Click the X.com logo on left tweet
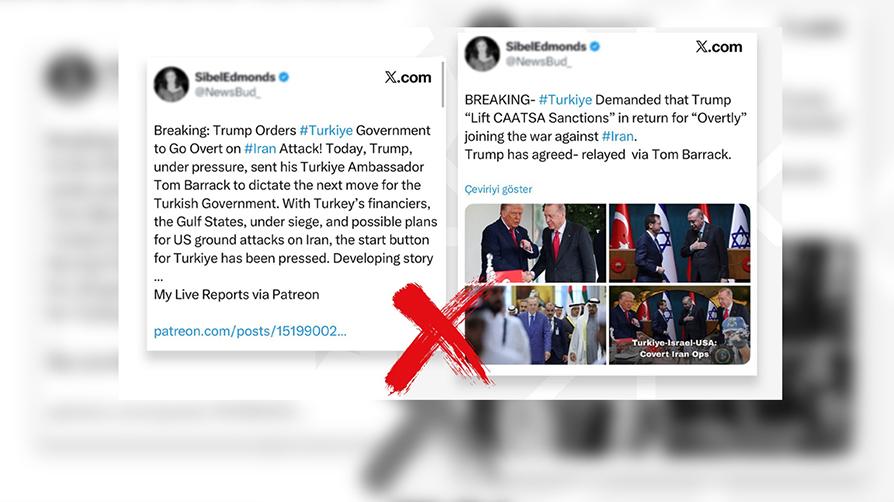This screenshot has height=502, width=894. tap(408, 77)
